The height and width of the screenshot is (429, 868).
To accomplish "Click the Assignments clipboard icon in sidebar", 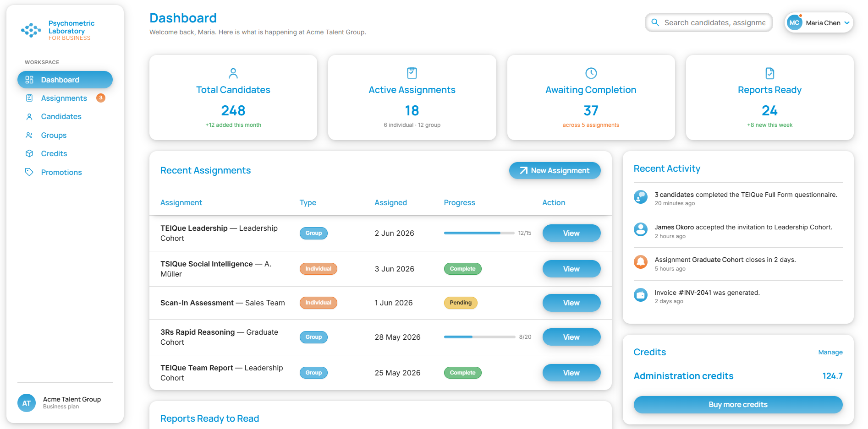I will point(29,98).
